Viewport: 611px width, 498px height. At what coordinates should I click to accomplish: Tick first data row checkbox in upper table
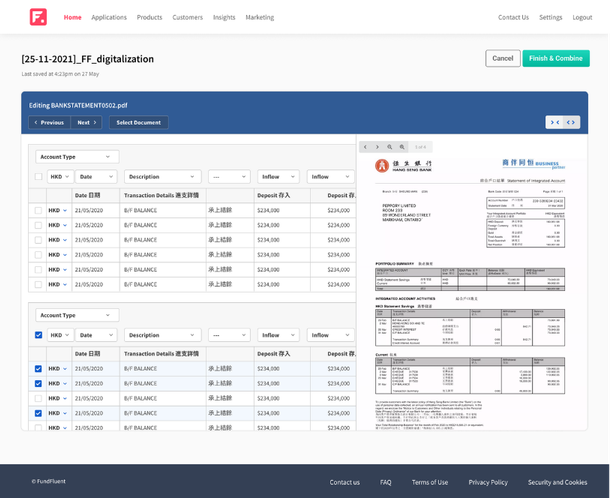click(x=38, y=210)
